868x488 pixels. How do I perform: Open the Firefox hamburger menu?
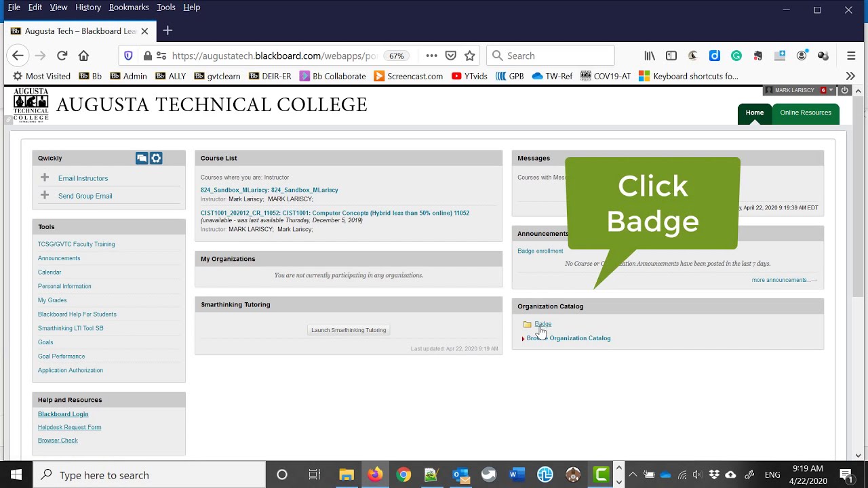click(x=851, y=56)
